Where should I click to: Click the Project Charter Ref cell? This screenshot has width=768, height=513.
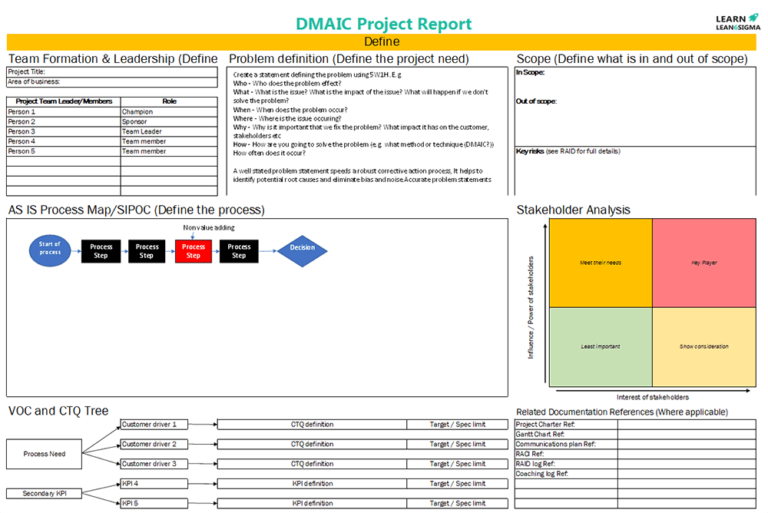[565, 425]
